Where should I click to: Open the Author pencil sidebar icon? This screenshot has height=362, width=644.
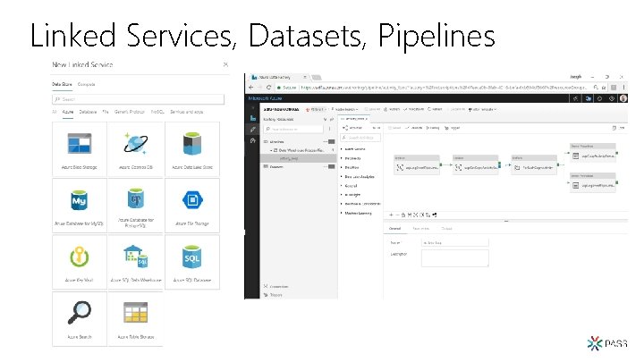[253, 130]
